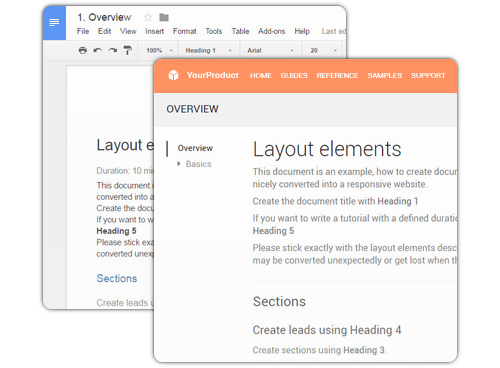Click the Redo arrow in the toolbar
500x368 pixels.
tap(113, 50)
